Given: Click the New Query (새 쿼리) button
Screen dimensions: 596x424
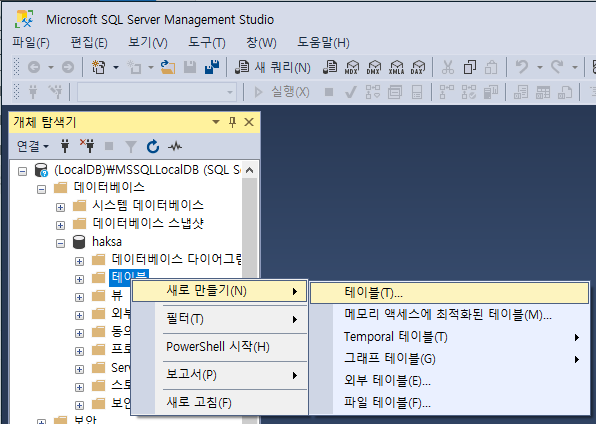Looking at the screenshot, I should [273, 67].
